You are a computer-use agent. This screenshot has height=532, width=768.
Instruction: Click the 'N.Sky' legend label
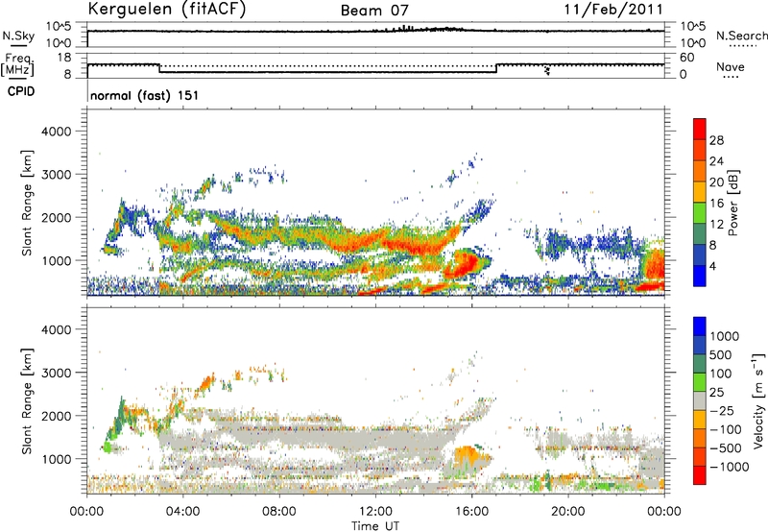(x=18, y=36)
